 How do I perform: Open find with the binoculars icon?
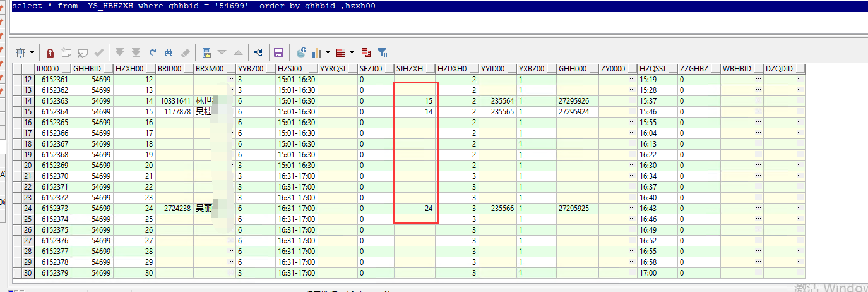click(x=169, y=52)
